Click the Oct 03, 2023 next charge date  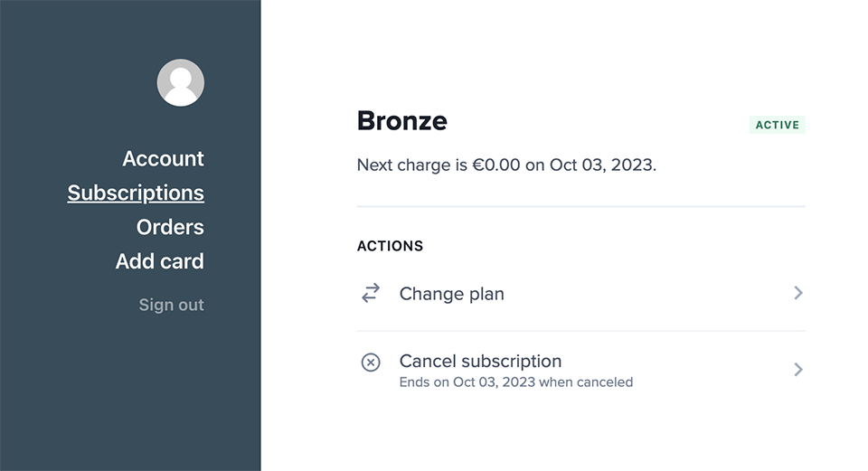tap(601, 165)
